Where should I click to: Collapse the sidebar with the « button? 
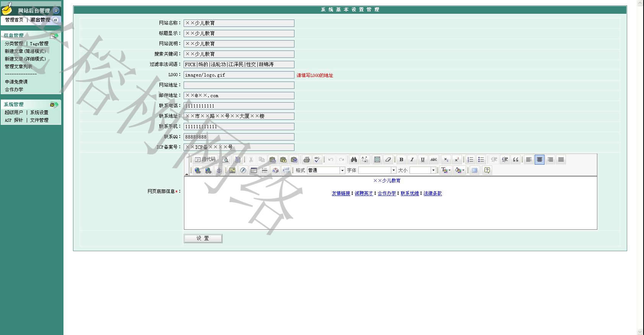point(56,20)
